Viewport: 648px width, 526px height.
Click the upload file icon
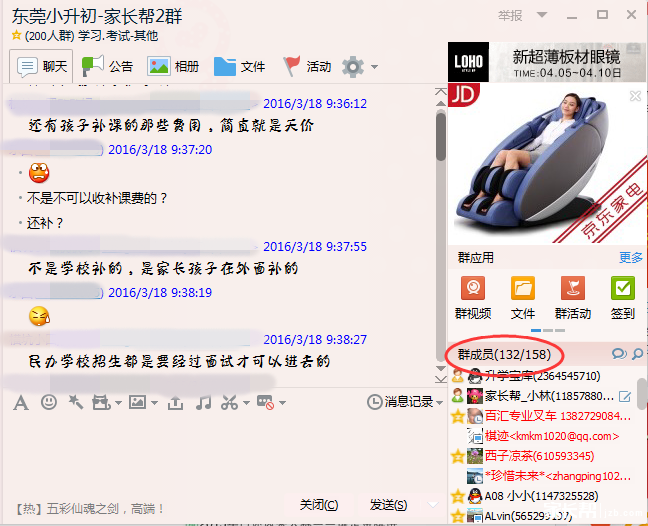pyautogui.click(x=175, y=402)
